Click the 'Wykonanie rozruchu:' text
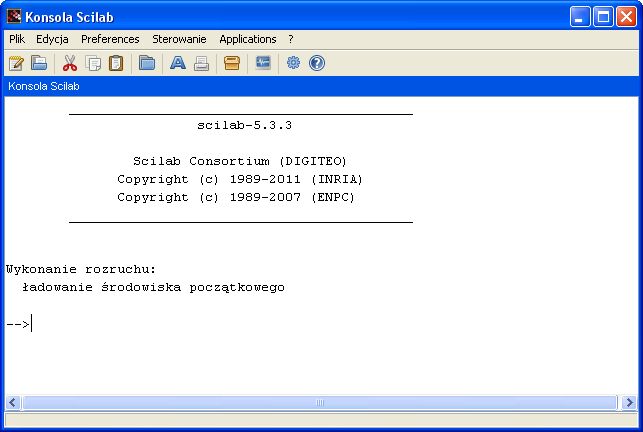This screenshot has width=643, height=432. [x=81, y=270]
